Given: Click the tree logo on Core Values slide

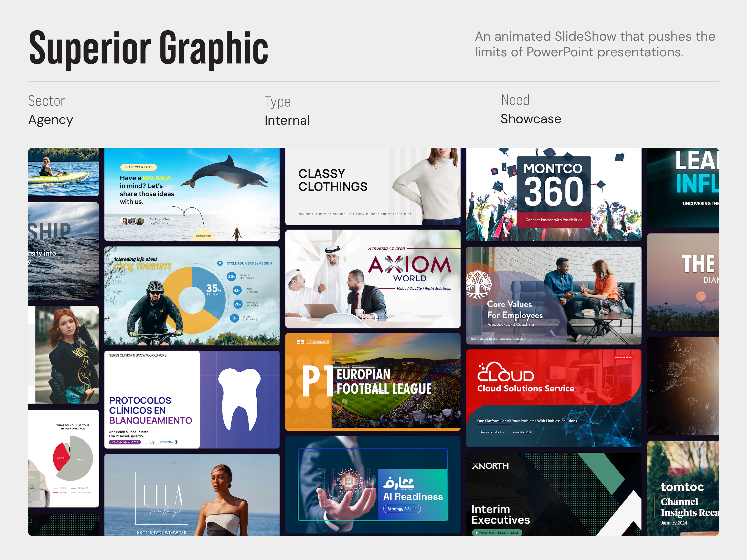Looking at the screenshot, I should click(x=479, y=284).
